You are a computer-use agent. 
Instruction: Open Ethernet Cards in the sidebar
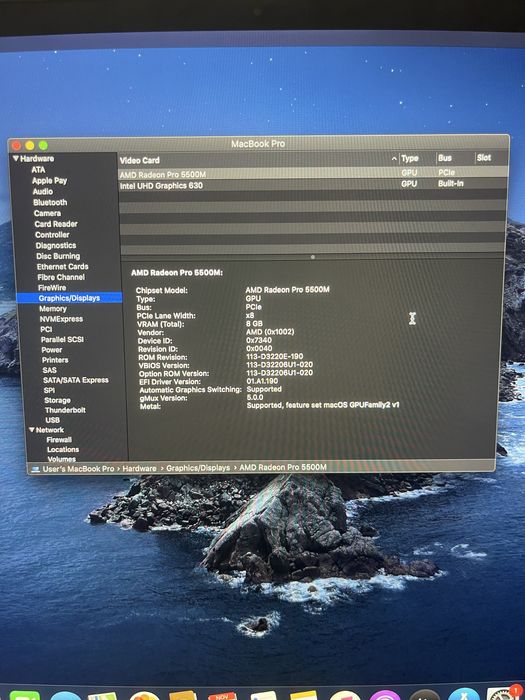pos(62,267)
